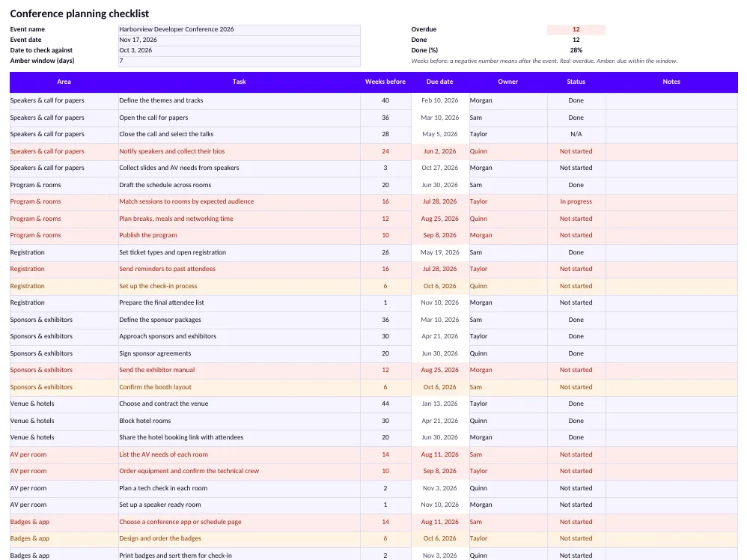The image size is (747, 560).
Task: Select the due date May 5, 2026
Action: click(x=439, y=134)
